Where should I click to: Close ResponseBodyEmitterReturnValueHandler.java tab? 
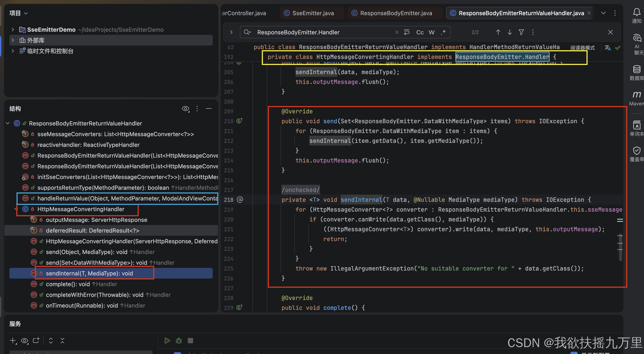(589, 13)
